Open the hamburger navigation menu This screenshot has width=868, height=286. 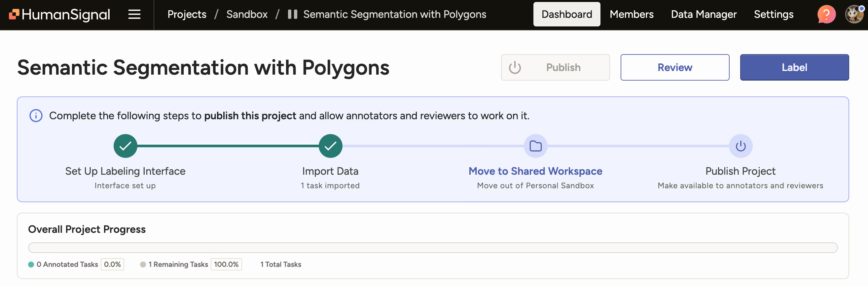tap(134, 15)
